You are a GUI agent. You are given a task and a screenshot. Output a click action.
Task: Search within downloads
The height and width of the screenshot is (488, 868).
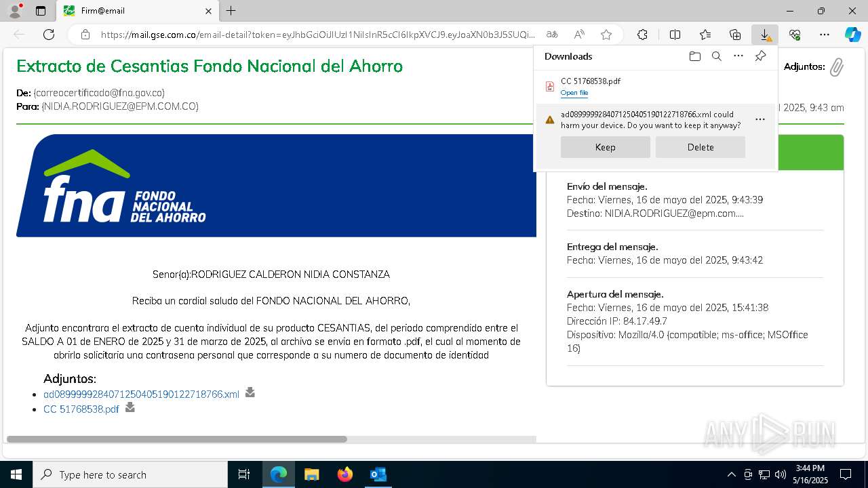[716, 56]
